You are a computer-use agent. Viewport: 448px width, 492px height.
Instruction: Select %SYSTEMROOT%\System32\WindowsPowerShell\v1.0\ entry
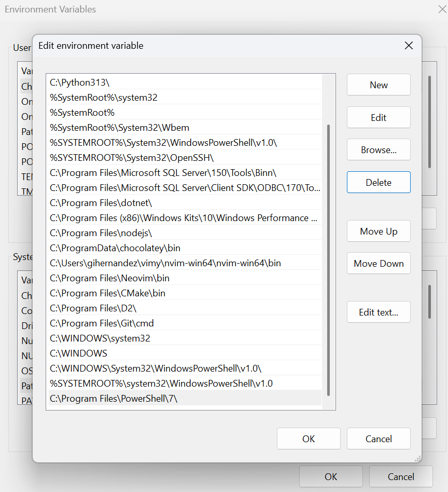pos(185,142)
